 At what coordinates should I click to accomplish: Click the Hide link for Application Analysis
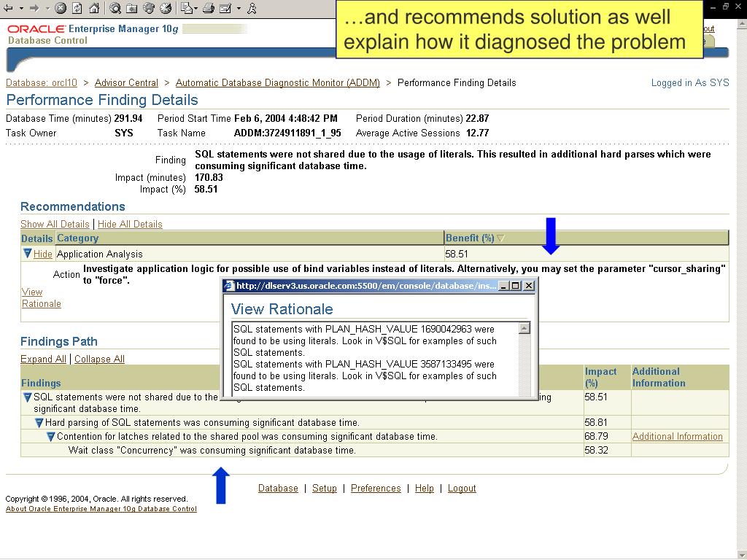click(42, 254)
